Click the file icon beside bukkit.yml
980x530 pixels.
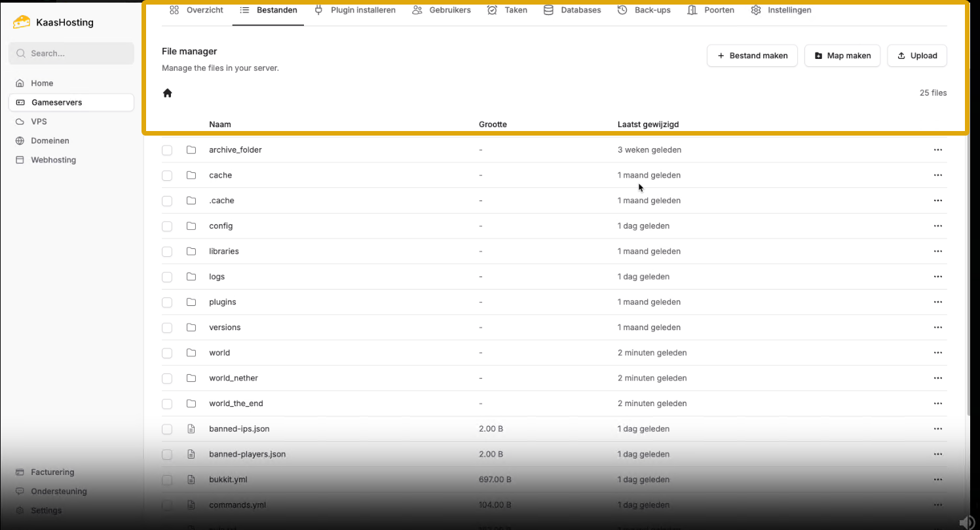click(191, 480)
